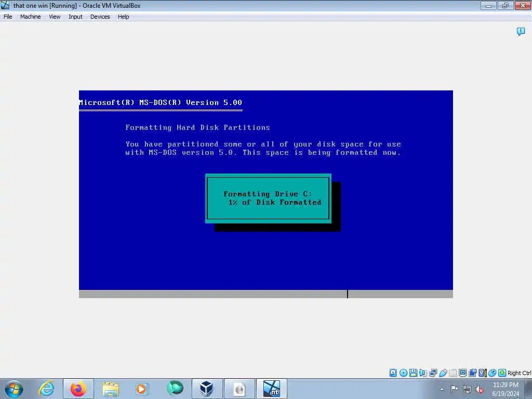This screenshot has width=532, height=399.
Task: Click the hard disk activity indicator
Action: pos(393,373)
